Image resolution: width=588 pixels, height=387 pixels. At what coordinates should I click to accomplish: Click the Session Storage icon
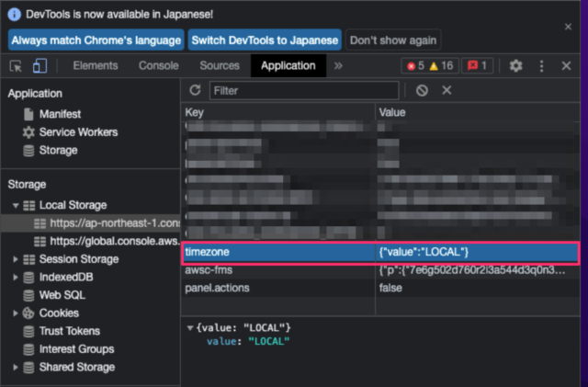pyautogui.click(x=28, y=259)
